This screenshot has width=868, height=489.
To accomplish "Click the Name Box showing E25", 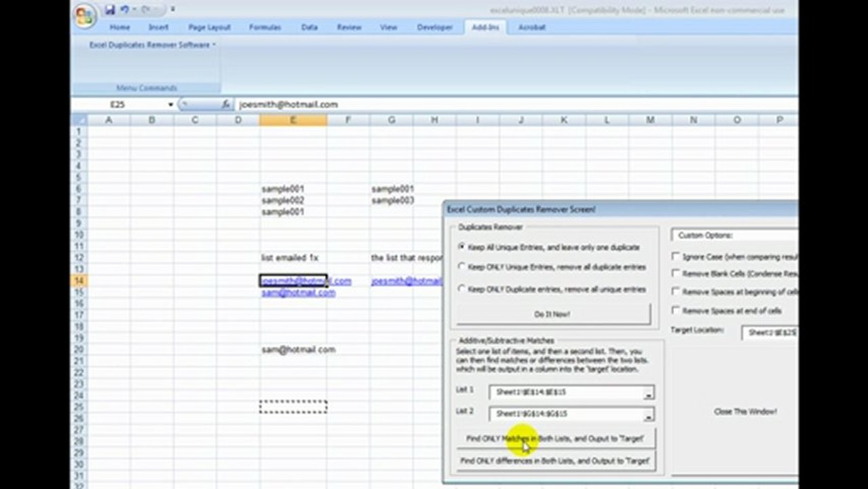I will 119,105.
